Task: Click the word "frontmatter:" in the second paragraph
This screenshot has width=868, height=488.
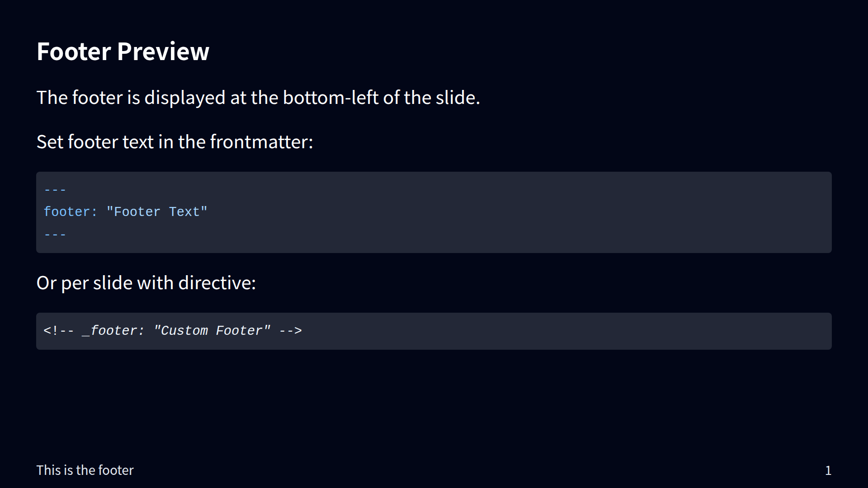Action: point(261,142)
